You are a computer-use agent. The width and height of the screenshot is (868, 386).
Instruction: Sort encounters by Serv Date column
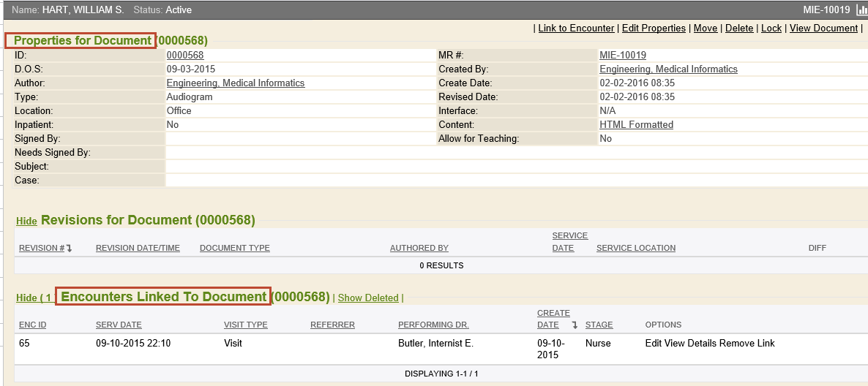point(119,325)
